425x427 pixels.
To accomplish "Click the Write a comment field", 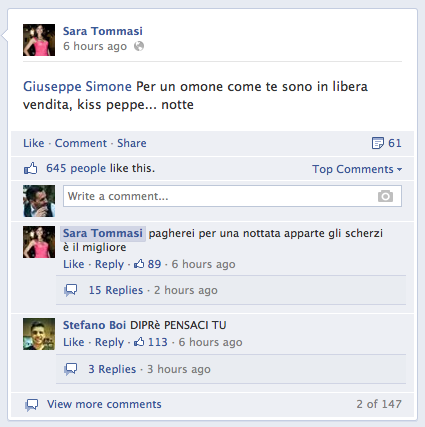I will [x=232, y=196].
